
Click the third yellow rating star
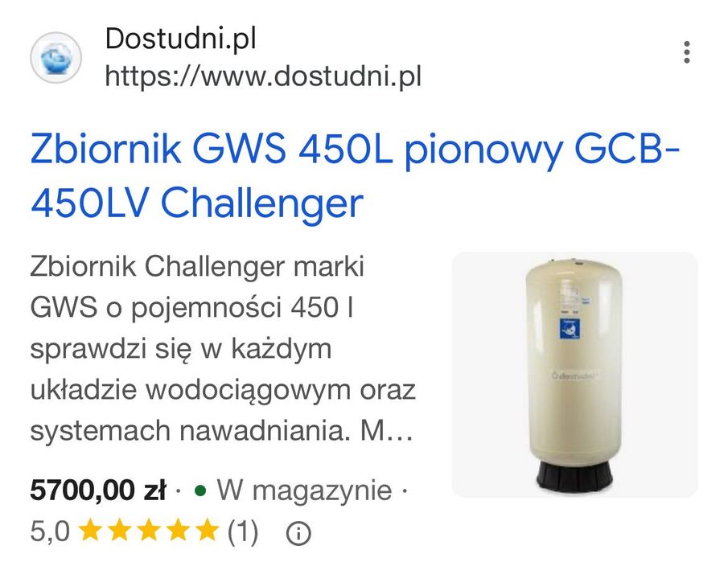(149, 531)
